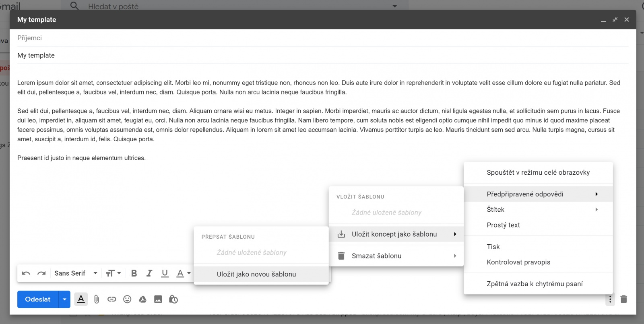Open the text size dropdown

[x=114, y=273]
